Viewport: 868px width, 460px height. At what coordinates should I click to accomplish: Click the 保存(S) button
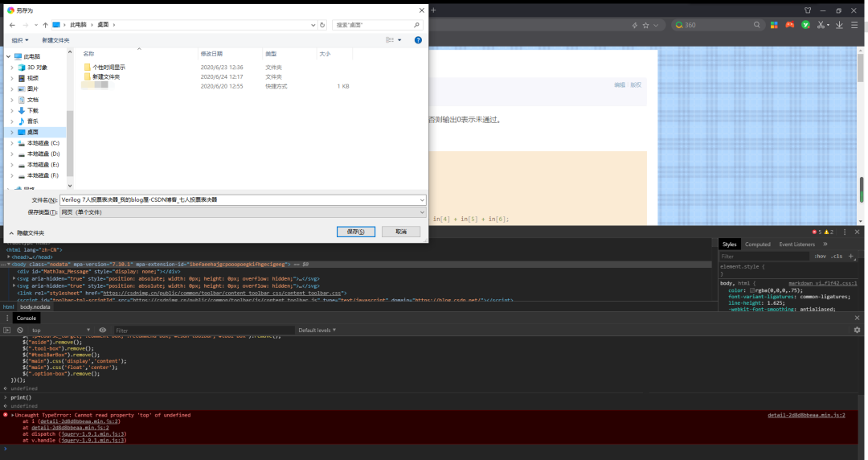click(x=356, y=232)
